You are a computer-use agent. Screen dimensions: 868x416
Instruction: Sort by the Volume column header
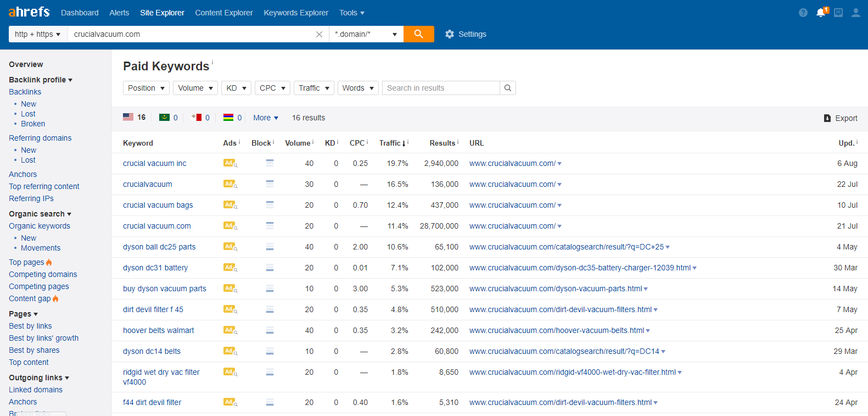click(x=298, y=143)
